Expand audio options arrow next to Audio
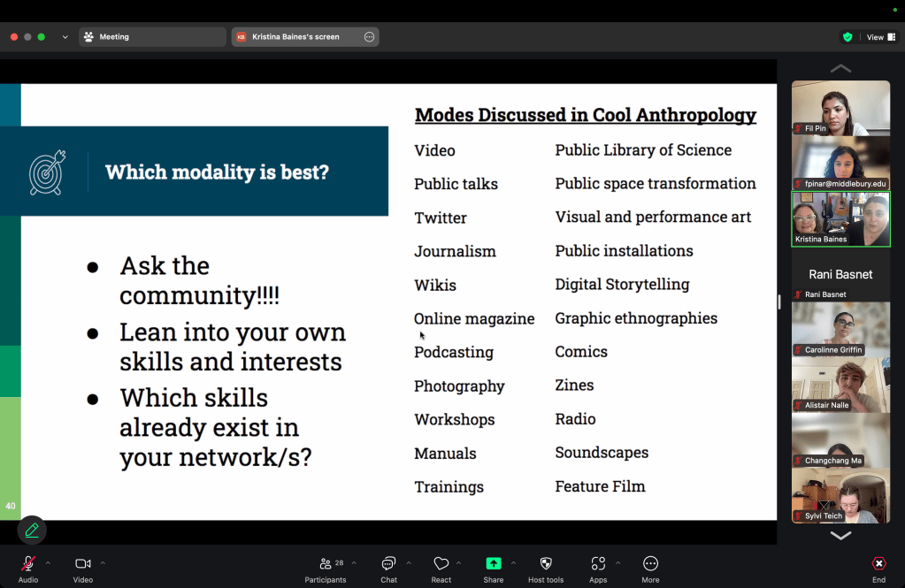This screenshot has height=588, width=905. [x=48, y=562]
